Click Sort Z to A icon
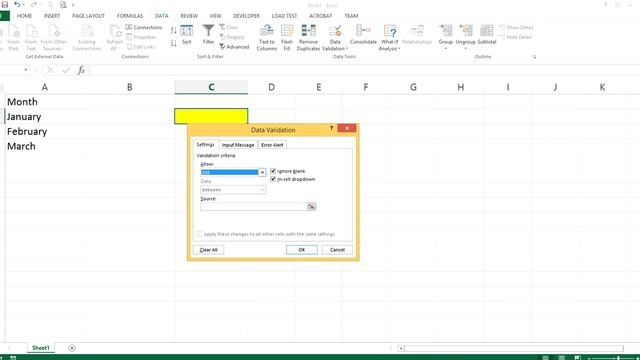This screenshot has height=360, width=640. click(173, 42)
